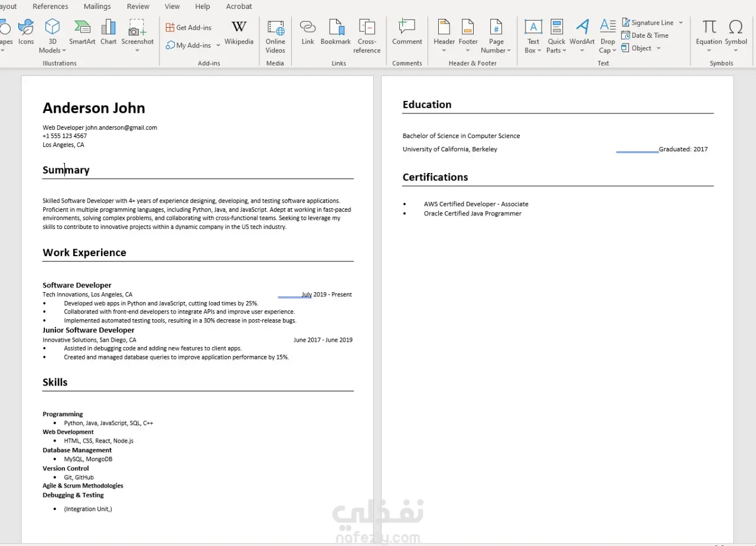This screenshot has width=756, height=546.
Task: Click AWS Certified Developer - Associate
Action: [x=476, y=204]
